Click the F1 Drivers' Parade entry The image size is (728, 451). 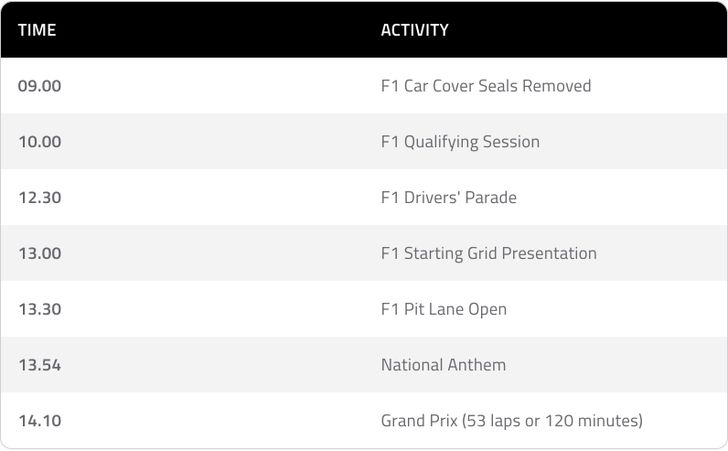tap(449, 198)
